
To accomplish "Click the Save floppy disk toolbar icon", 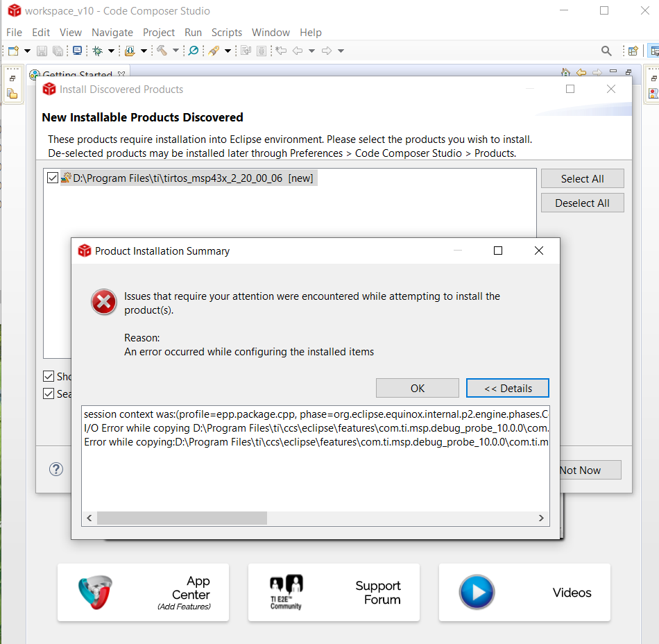I will (x=42, y=51).
